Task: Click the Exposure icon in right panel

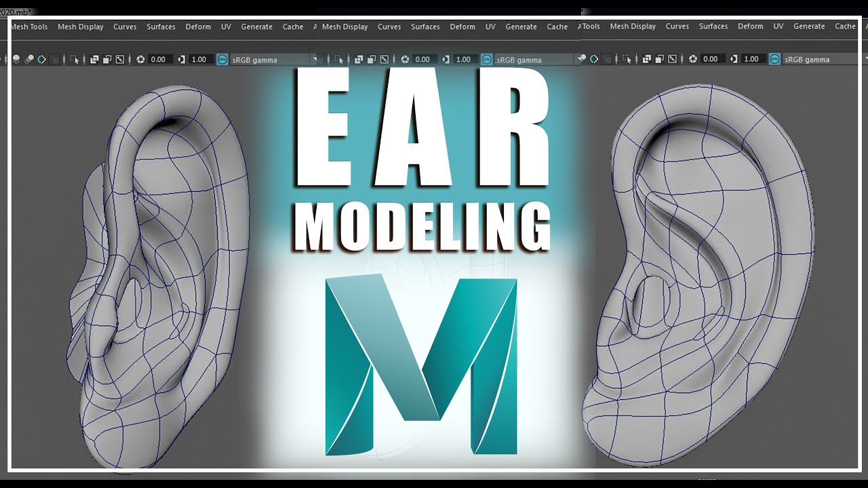Action: (693, 59)
